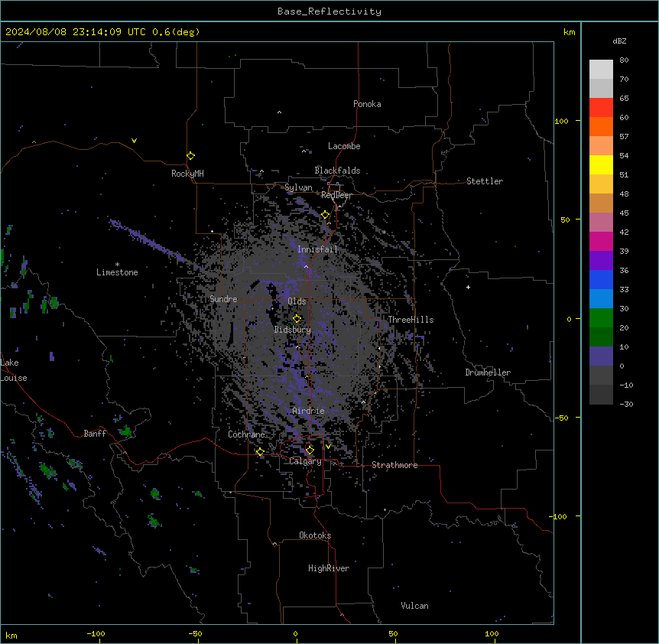Click the yellow diamond marker south of RedDeer

(325, 215)
